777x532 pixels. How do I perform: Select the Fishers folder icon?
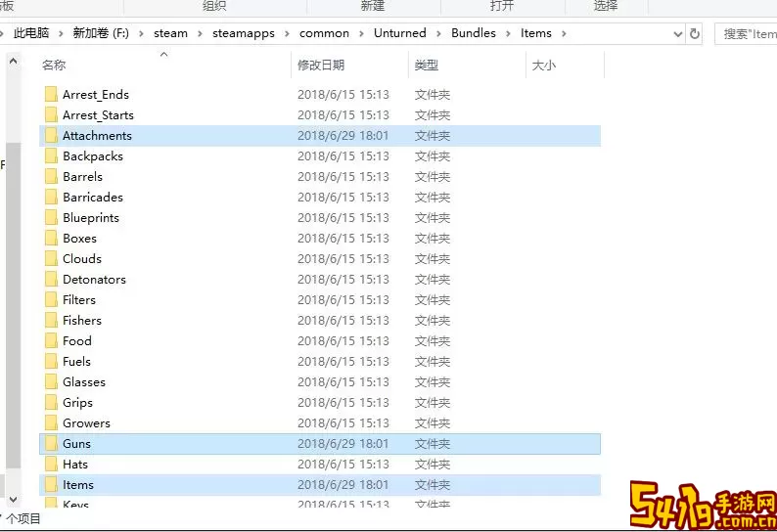coord(51,321)
